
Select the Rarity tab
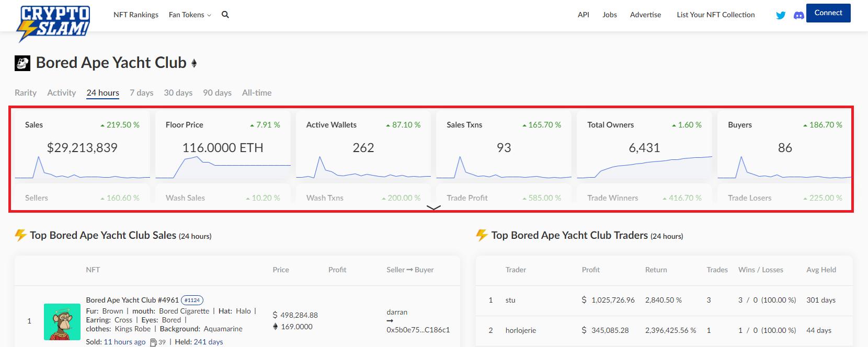pyautogui.click(x=26, y=92)
